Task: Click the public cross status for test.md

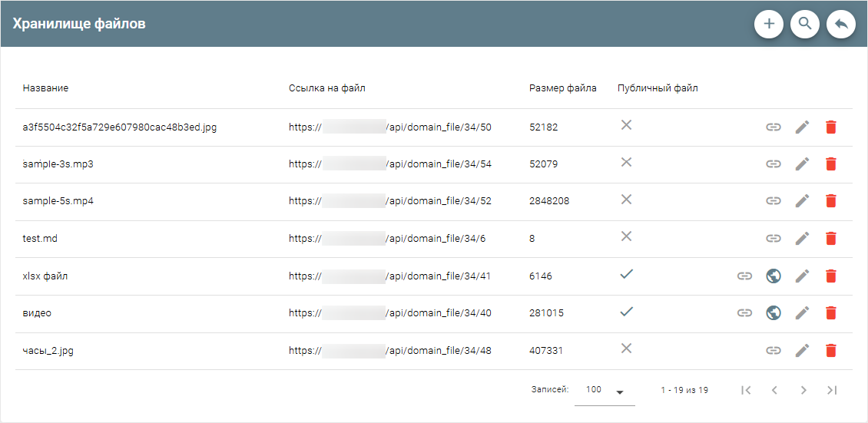Action: [x=627, y=236]
